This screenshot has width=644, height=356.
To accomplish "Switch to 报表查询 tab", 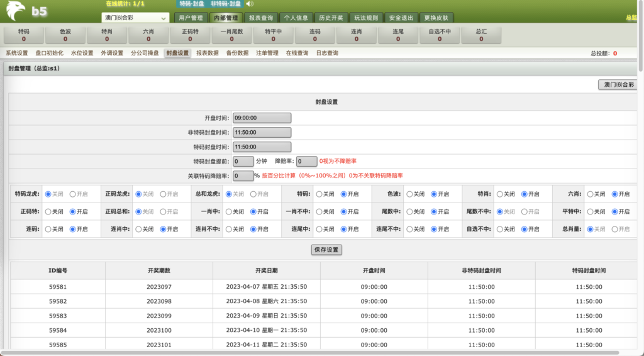I will [260, 18].
